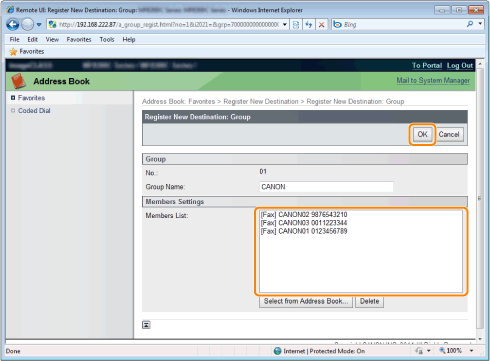Screen dimensions: 490x361
Task: Click the Bing logo icon in search box
Action: (337, 24)
